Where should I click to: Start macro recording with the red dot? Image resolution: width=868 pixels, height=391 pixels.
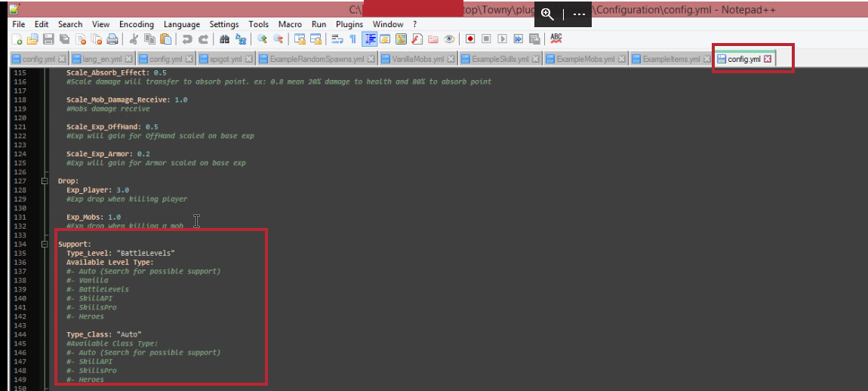pyautogui.click(x=470, y=38)
